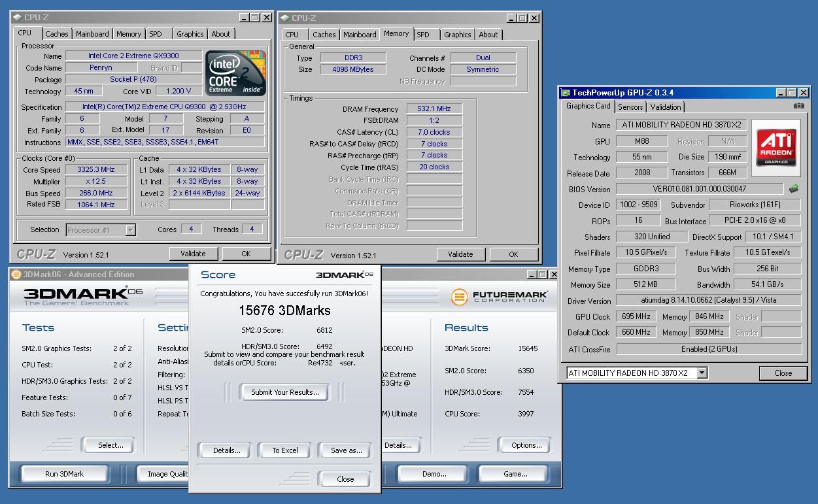Click Close button in GPU-Z
The image size is (818, 504).
coord(783,373)
